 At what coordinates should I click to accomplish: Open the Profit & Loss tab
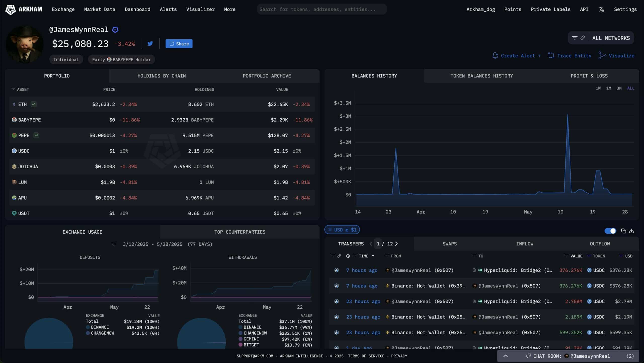point(589,76)
